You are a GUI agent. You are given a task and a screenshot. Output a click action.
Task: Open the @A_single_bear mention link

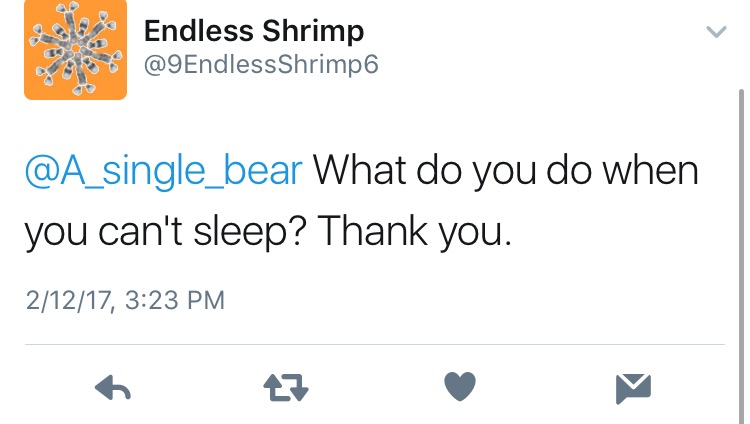[x=163, y=170]
